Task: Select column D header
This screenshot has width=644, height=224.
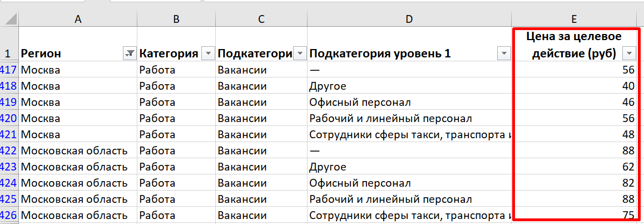Action: (x=409, y=19)
